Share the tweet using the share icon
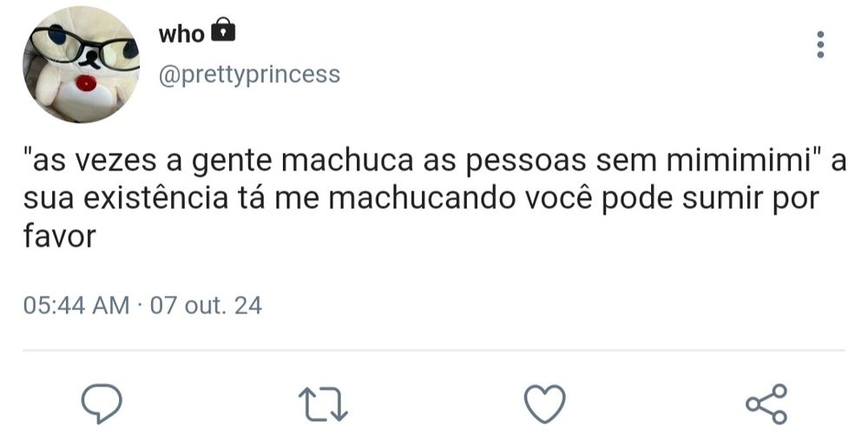 coord(766,404)
